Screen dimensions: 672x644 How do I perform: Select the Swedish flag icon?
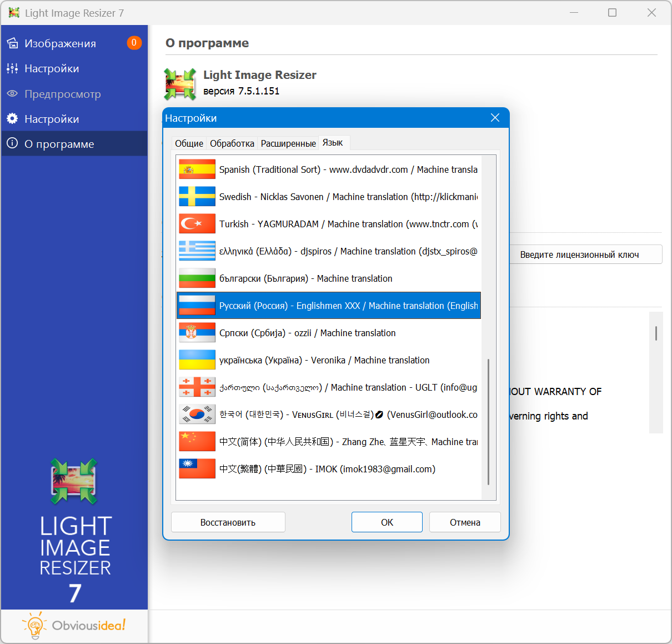(x=197, y=197)
